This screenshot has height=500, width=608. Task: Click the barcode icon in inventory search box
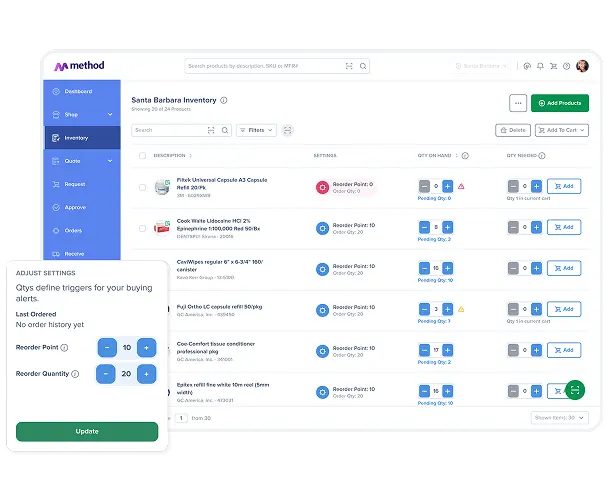(211, 130)
